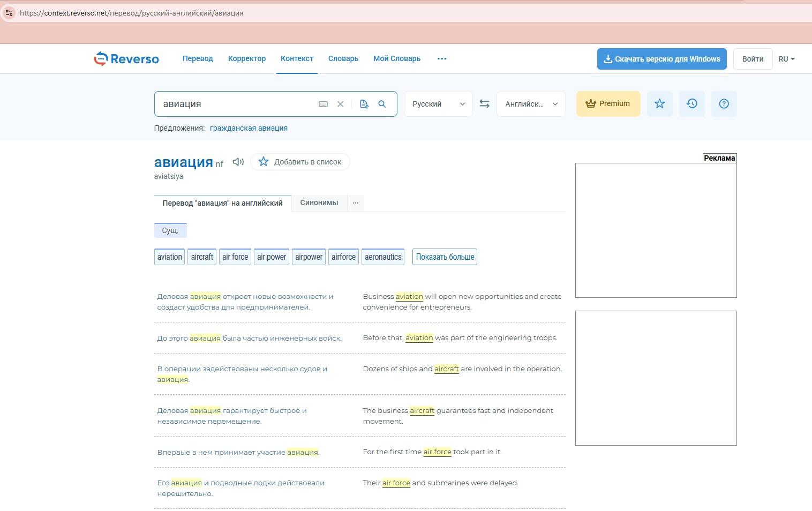Select the aeronautics translation chip

[383, 257]
